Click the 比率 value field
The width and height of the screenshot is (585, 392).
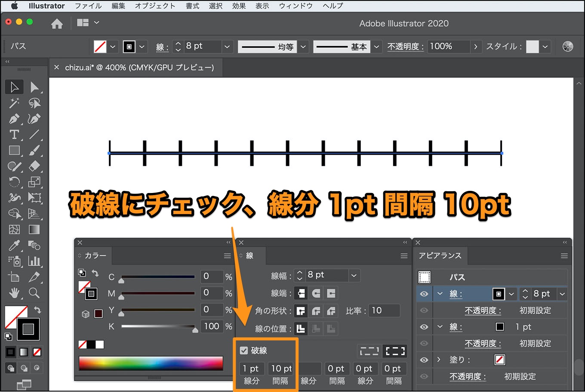pos(385,310)
